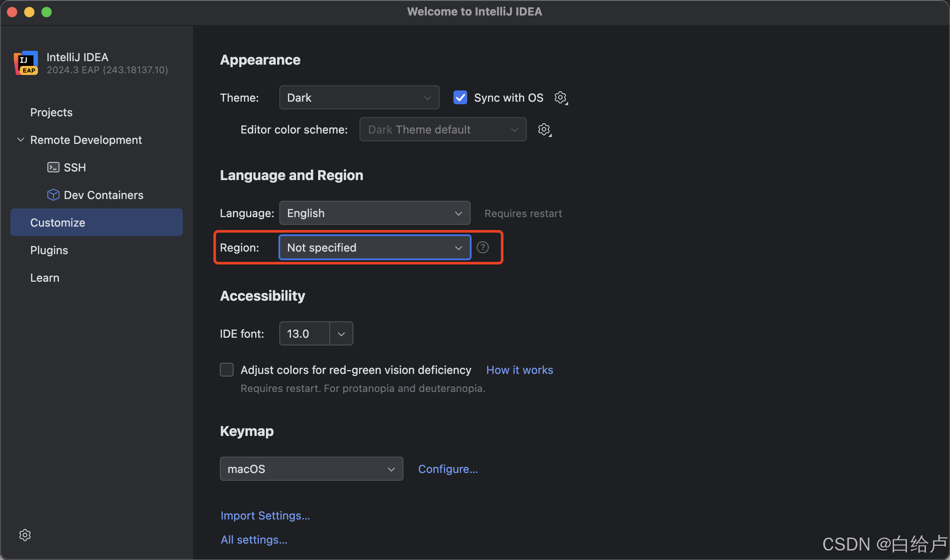
Task: Click the SSH terminal icon
Action: click(53, 167)
